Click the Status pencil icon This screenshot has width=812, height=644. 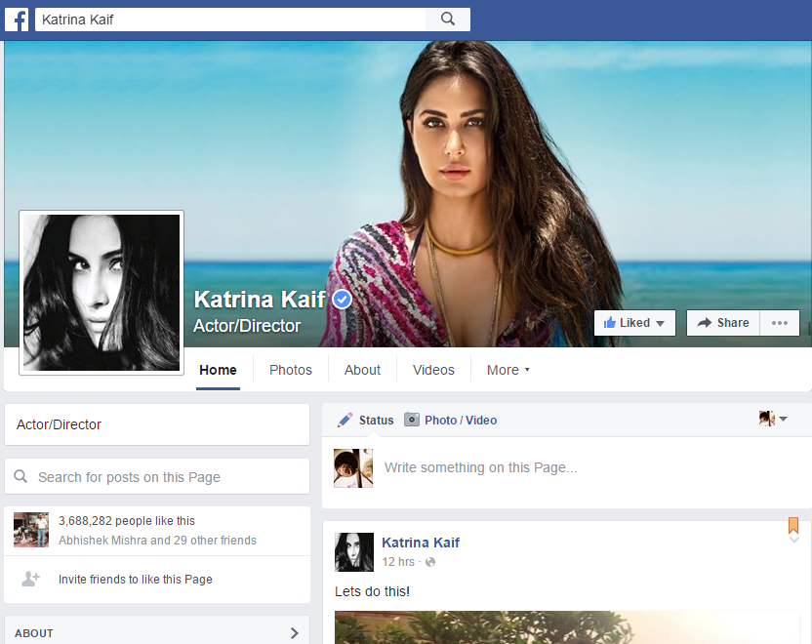coord(345,420)
